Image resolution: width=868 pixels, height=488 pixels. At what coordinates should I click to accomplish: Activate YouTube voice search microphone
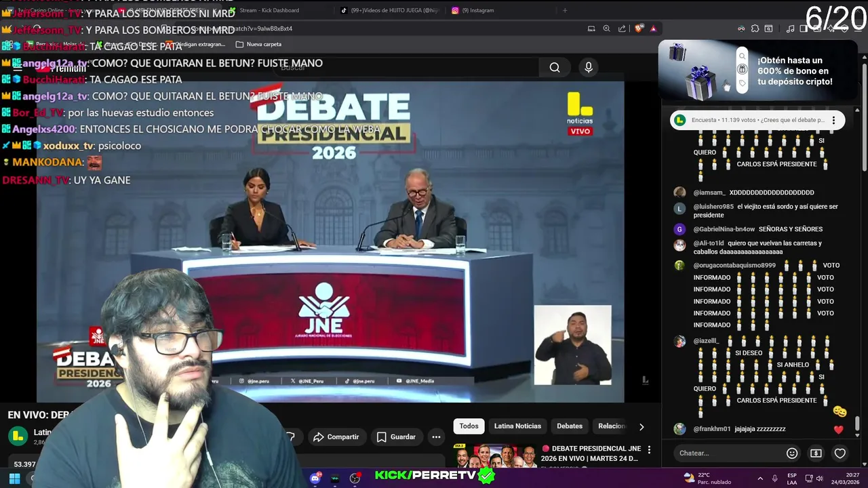[589, 67]
